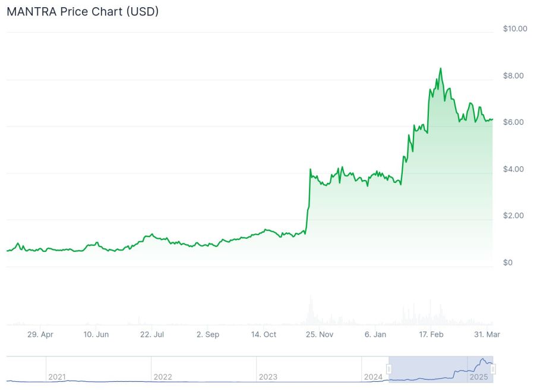537x392 pixels.
Task: Click the 14. Oct date axis label
Action: (x=264, y=335)
